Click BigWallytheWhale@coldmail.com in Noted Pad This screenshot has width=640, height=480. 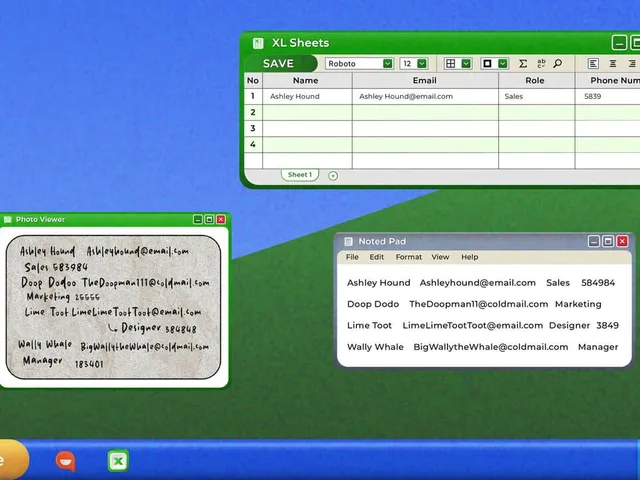[x=491, y=347]
